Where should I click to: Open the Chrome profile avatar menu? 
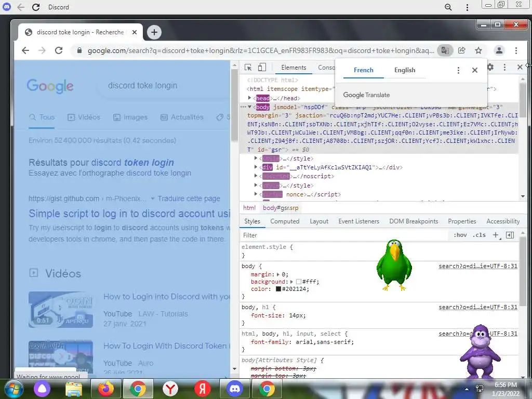(x=499, y=50)
